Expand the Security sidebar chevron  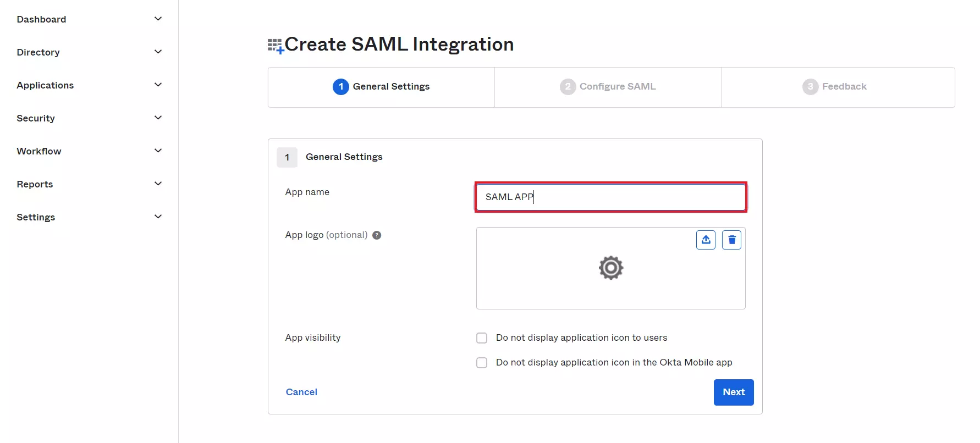click(158, 118)
